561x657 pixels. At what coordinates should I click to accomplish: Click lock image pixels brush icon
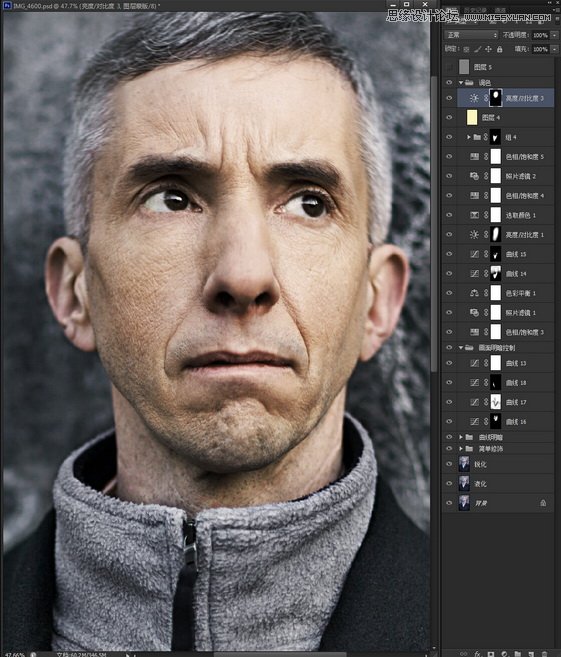477,49
